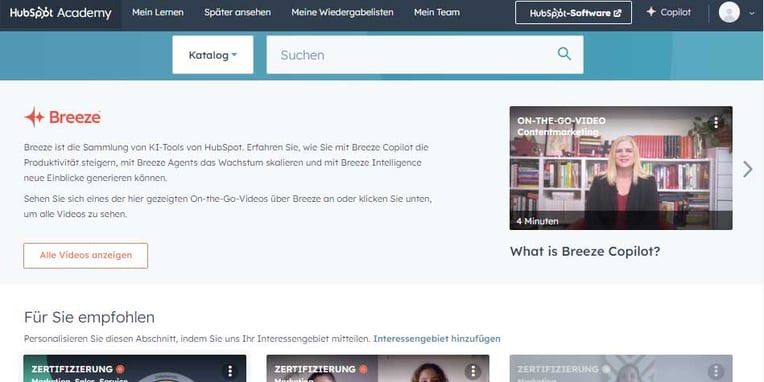764x382 pixels.
Task: Open the Katalog dropdown
Action: [213, 55]
